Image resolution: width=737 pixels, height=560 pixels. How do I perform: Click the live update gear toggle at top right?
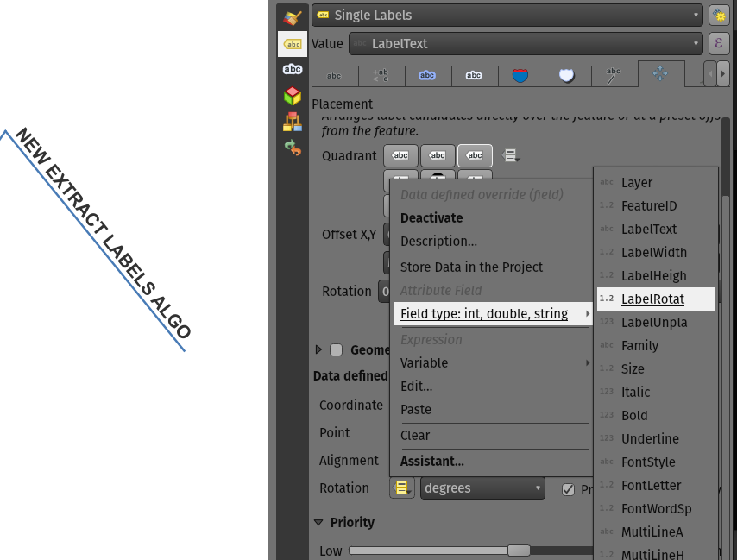click(719, 15)
